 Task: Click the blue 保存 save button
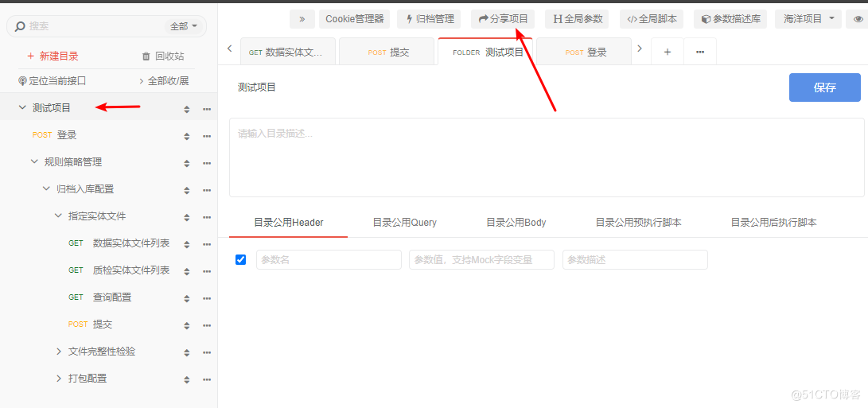[825, 87]
